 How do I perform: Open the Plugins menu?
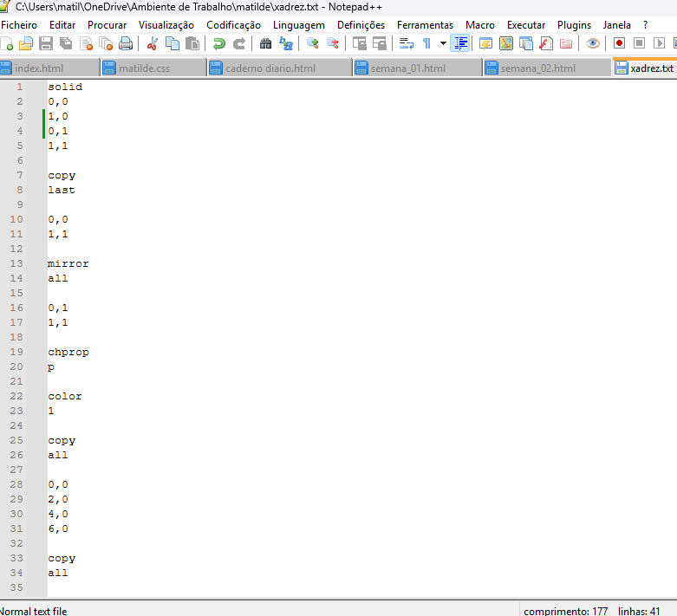[574, 25]
